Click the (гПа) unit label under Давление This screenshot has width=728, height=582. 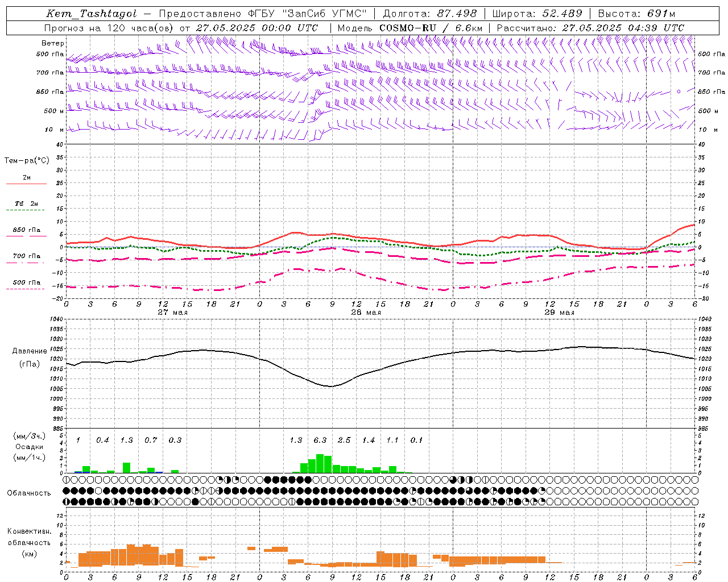30,364
